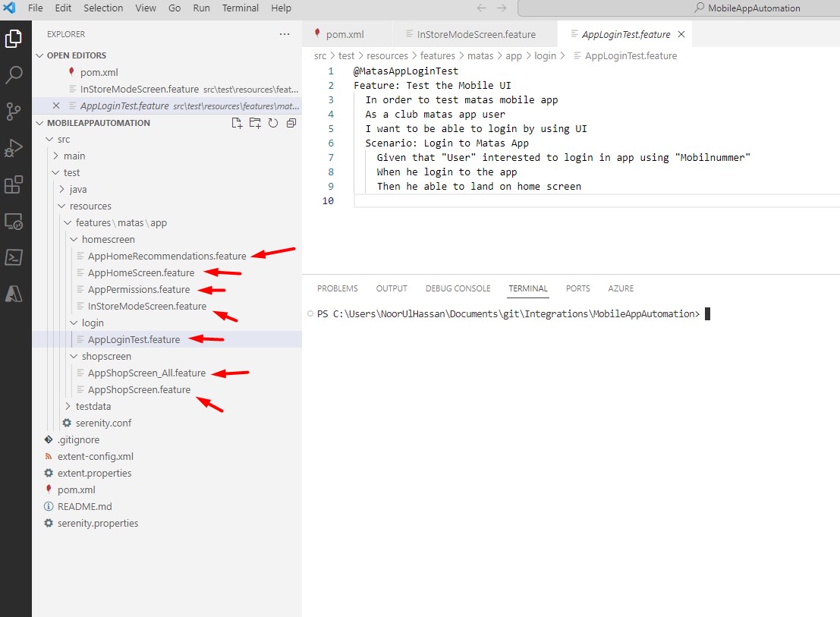Switch to the PROBLEMS panel tab
Viewport: 840px width, 617px height.
click(x=338, y=288)
